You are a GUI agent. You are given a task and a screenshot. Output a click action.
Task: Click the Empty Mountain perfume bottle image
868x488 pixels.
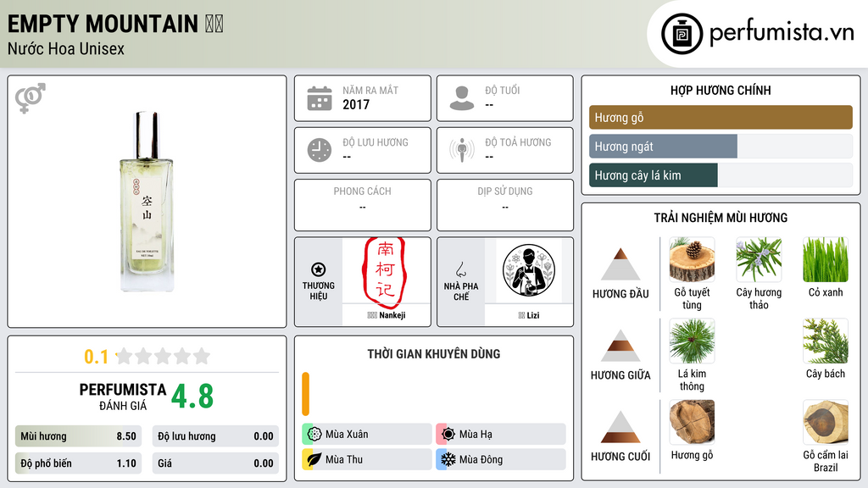click(147, 202)
